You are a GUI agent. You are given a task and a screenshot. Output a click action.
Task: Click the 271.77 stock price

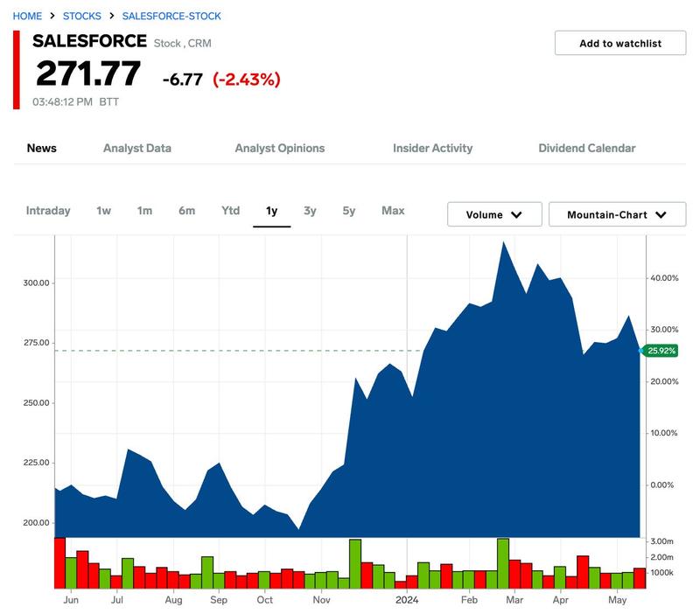(x=88, y=73)
